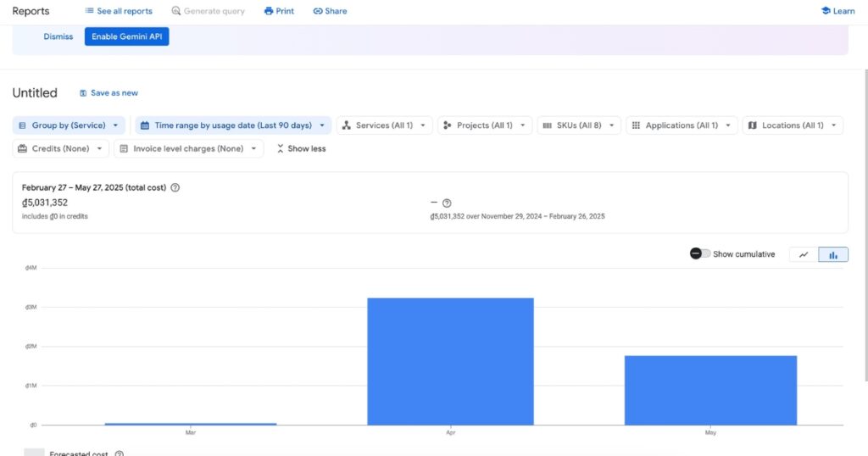Viewport: 868px width, 456px height.
Task: Expand the Group by (Service) dropdown
Action: pos(69,125)
